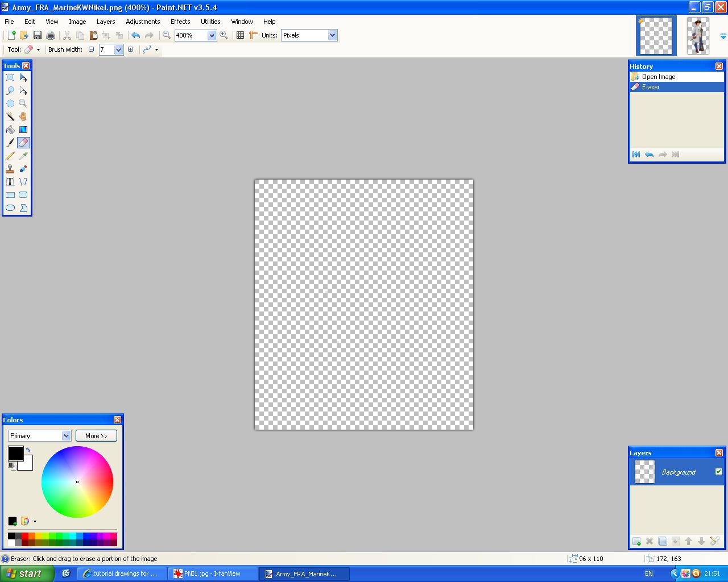Choose the Gradient tool
This screenshot has width=728, height=582.
pos(23,130)
